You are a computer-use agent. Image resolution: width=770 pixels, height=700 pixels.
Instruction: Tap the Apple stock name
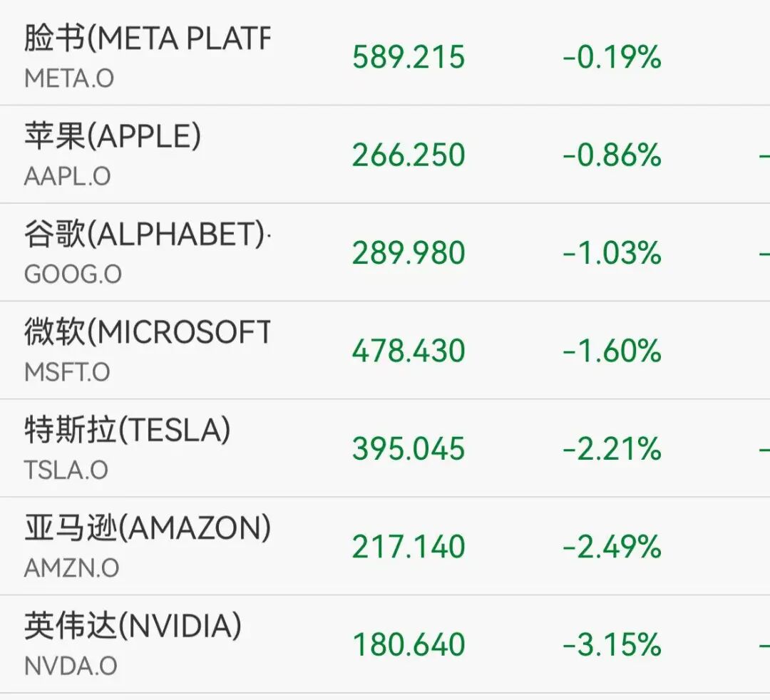click(113, 137)
